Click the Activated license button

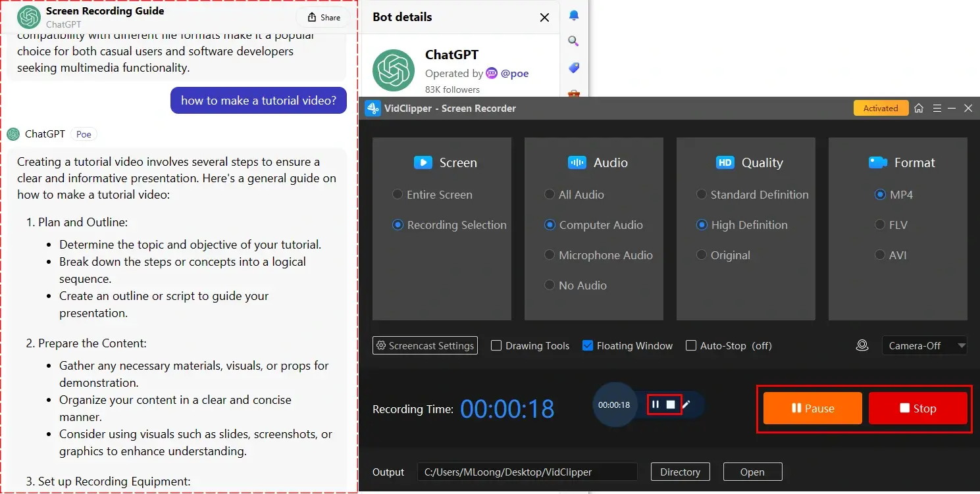pyautogui.click(x=881, y=109)
